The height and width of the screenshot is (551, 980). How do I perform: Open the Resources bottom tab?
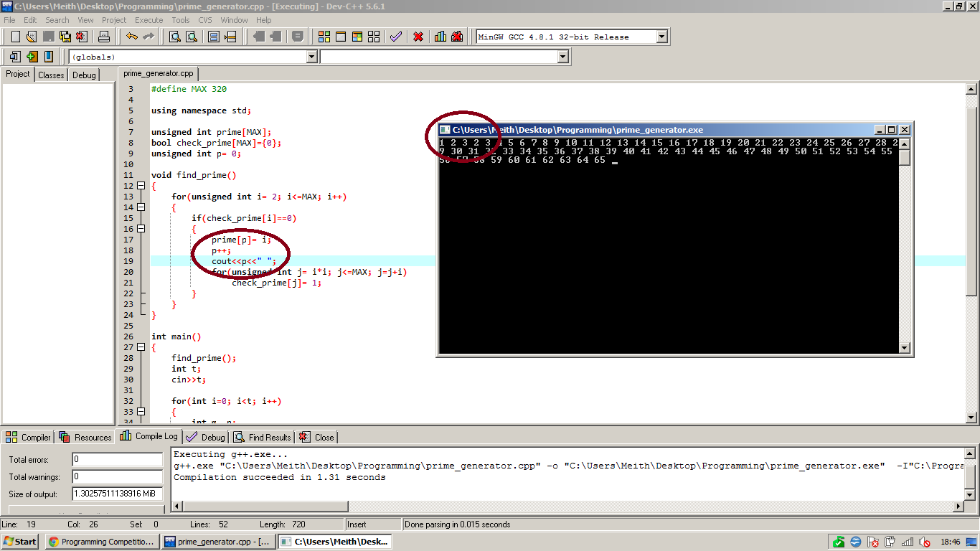(x=85, y=437)
